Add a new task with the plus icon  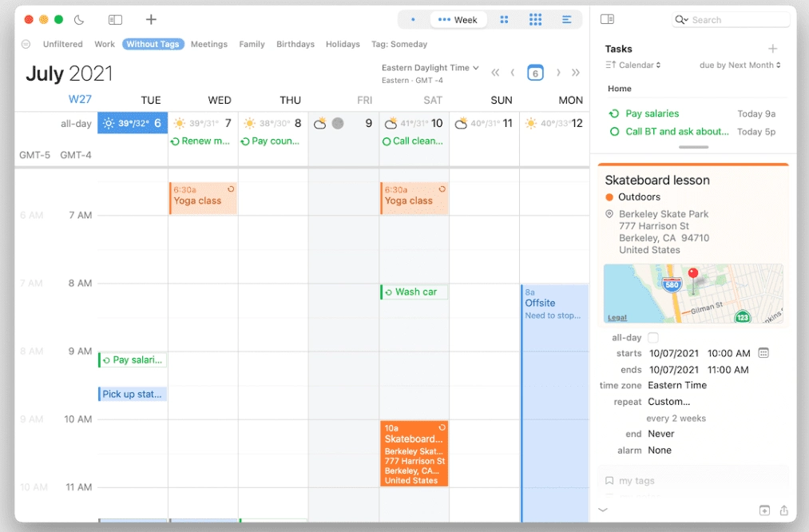(772, 49)
